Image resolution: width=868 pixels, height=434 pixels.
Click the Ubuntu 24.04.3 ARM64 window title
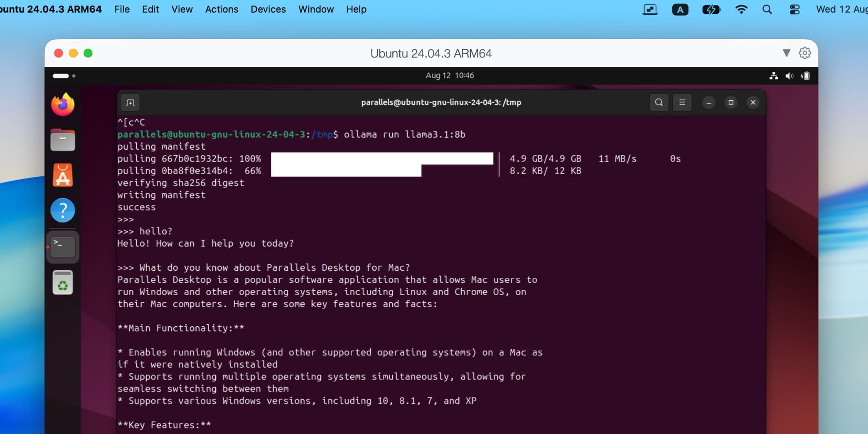point(431,53)
